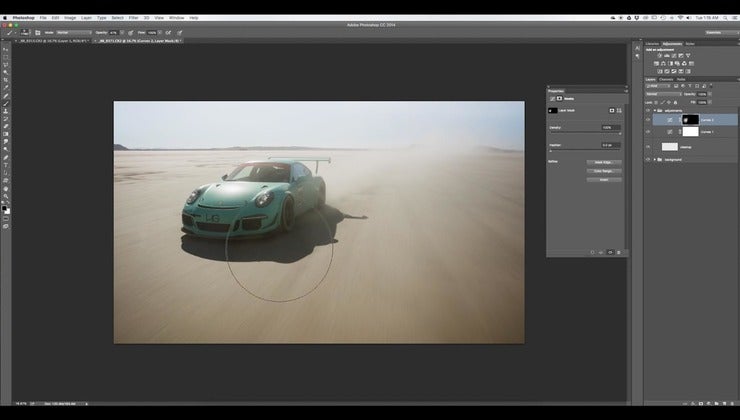Select the Quick Selection tool
Image resolution: width=740 pixels, height=420 pixels.
[x=6, y=72]
